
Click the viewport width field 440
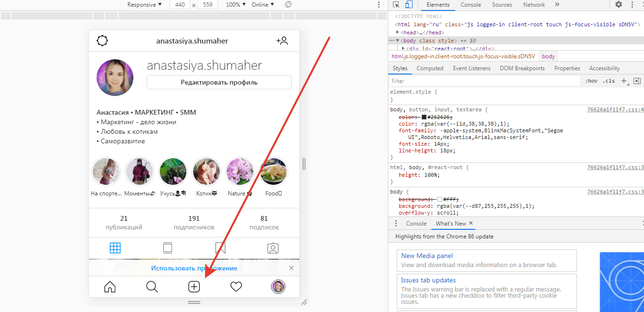(180, 4)
